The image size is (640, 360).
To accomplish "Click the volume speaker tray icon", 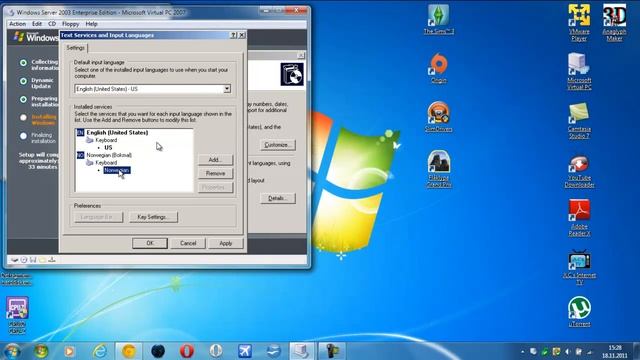I will [x=567, y=351].
